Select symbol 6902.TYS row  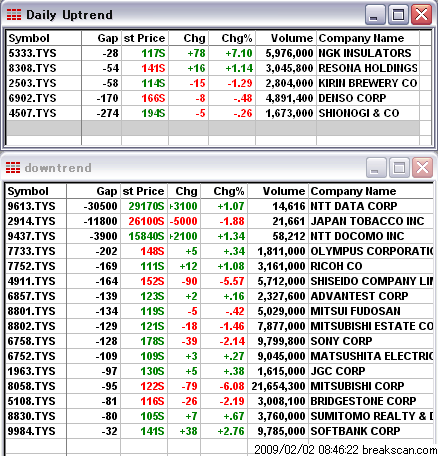32,98
